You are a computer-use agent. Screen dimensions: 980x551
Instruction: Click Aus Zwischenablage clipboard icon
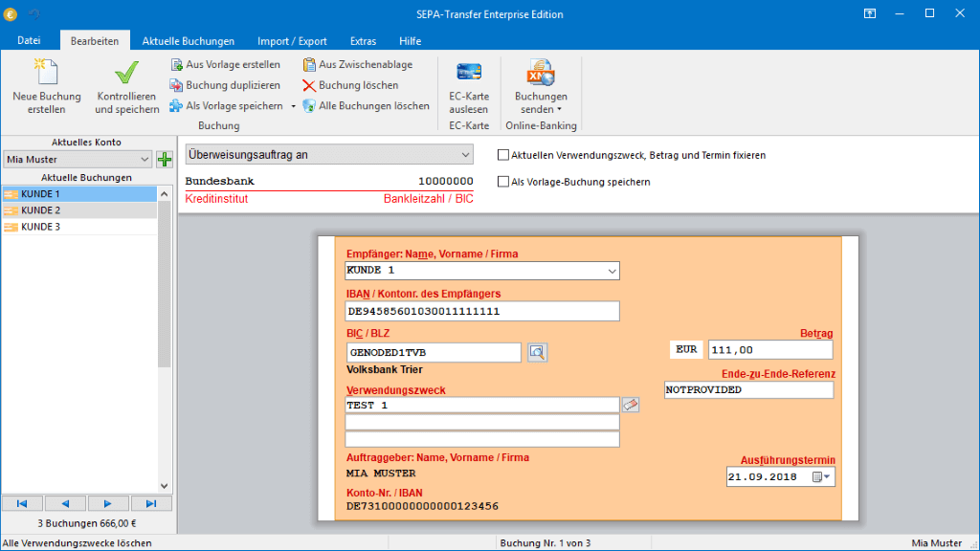pyautogui.click(x=309, y=64)
